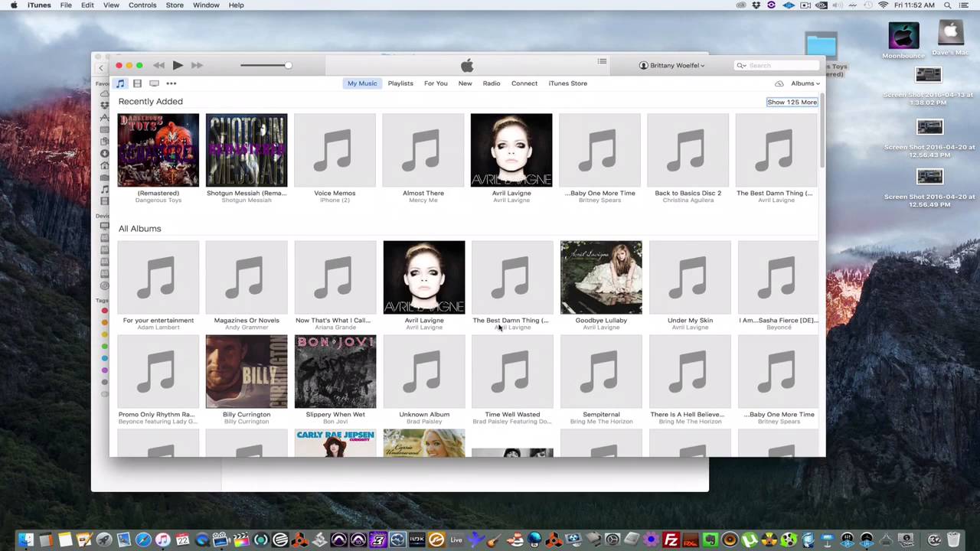The height and width of the screenshot is (551, 980).
Task: Open Avril Lavigne album in Recently Added
Action: (511, 150)
